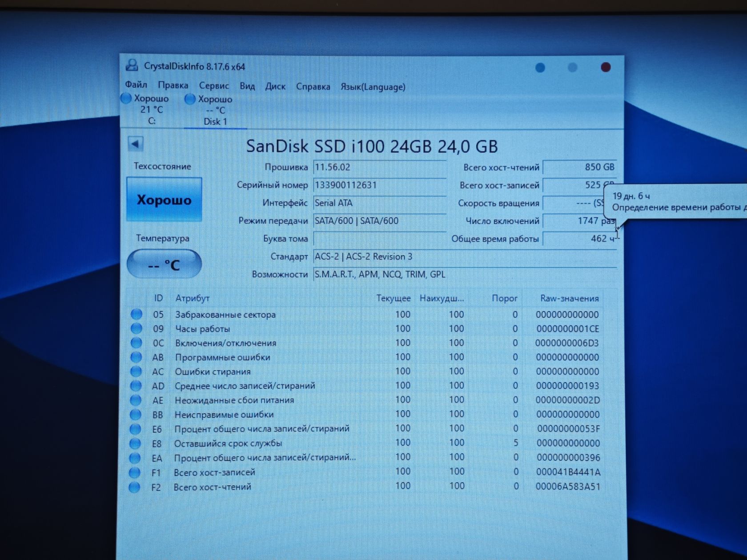Click status circle for Включения/отключения row
This screenshot has width=747, height=560.
point(136,343)
